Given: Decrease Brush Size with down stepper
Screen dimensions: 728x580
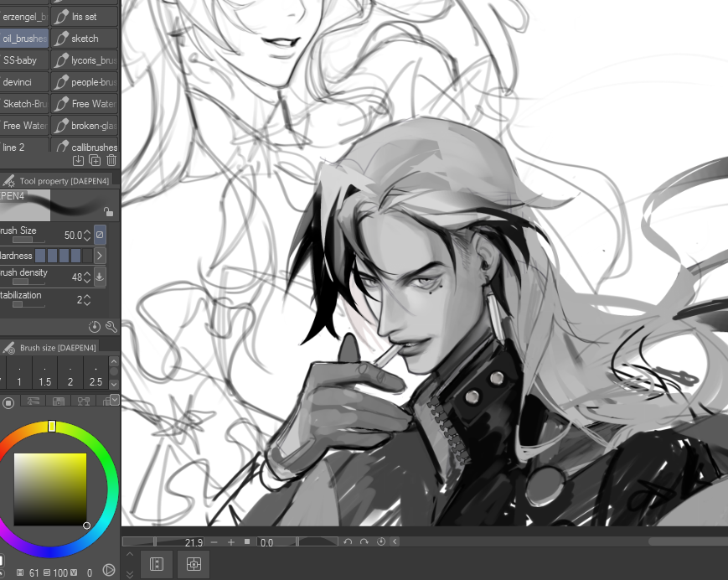Looking at the screenshot, I should point(87,239).
